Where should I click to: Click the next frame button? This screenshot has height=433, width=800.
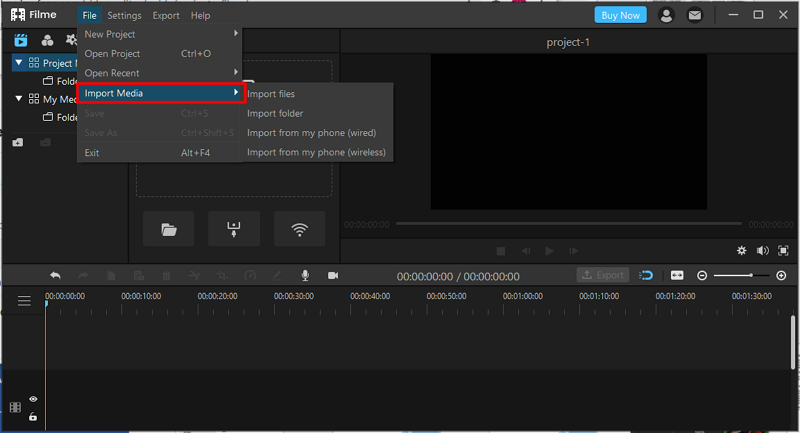tap(573, 251)
